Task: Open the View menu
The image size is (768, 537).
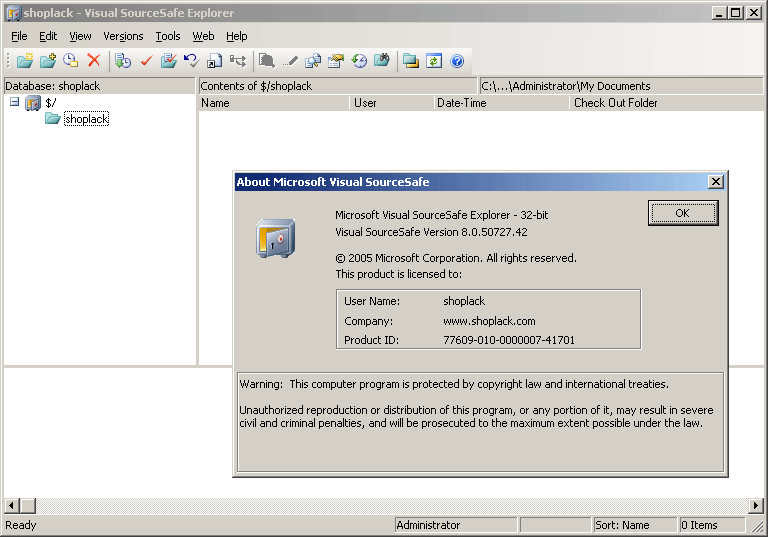Action: (80, 36)
